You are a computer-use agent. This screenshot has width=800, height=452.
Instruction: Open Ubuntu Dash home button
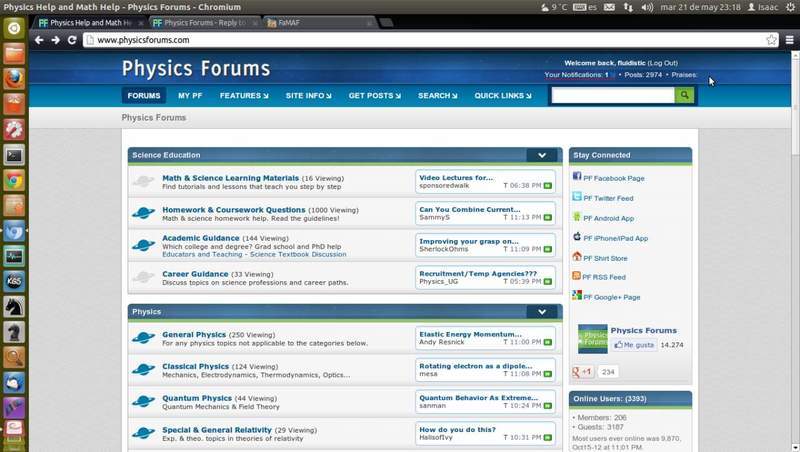click(x=14, y=28)
